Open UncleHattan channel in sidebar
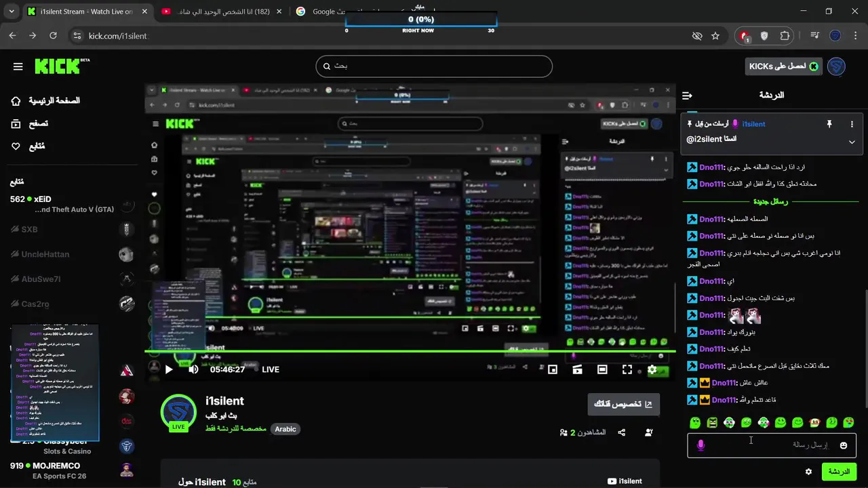Viewport: 868px width, 488px height. pos(73,254)
